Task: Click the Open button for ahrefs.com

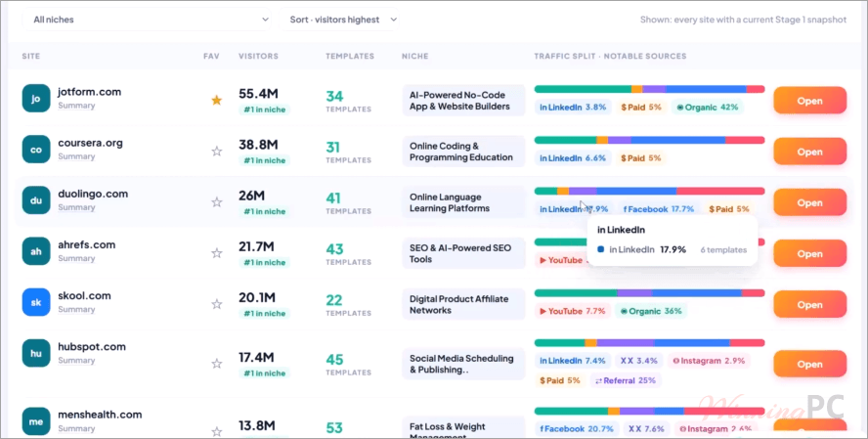Action: 810,253
